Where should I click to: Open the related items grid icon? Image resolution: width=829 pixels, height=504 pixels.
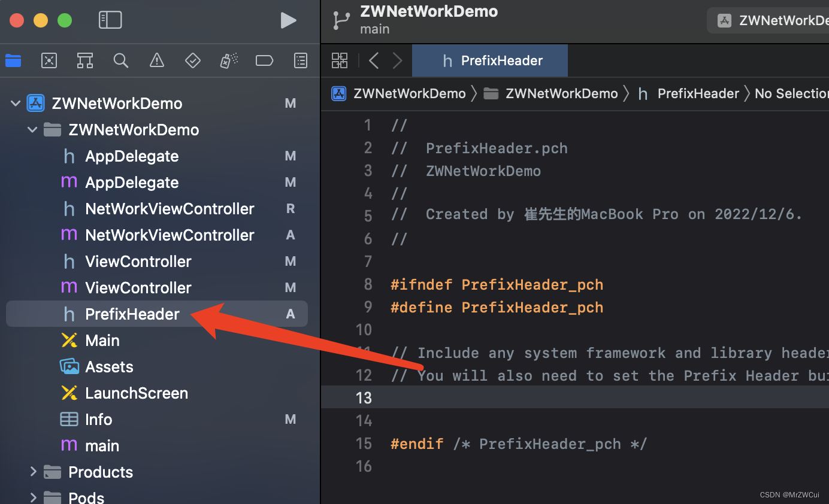(339, 60)
